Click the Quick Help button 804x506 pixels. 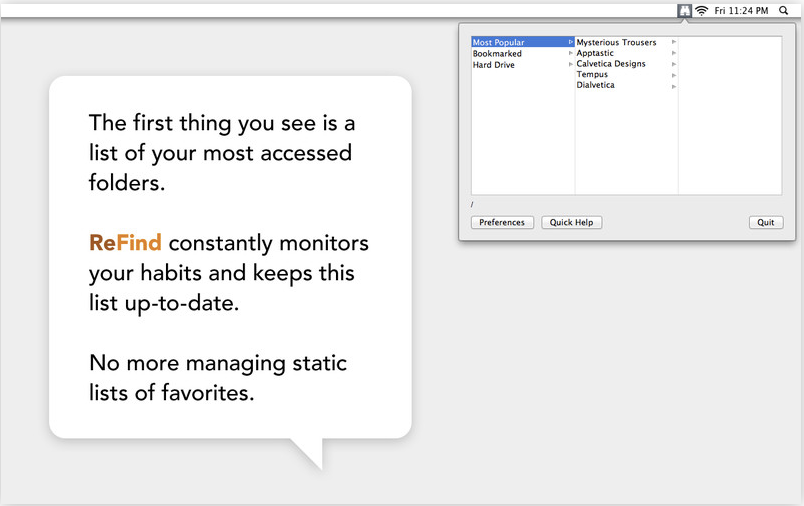click(571, 222)
